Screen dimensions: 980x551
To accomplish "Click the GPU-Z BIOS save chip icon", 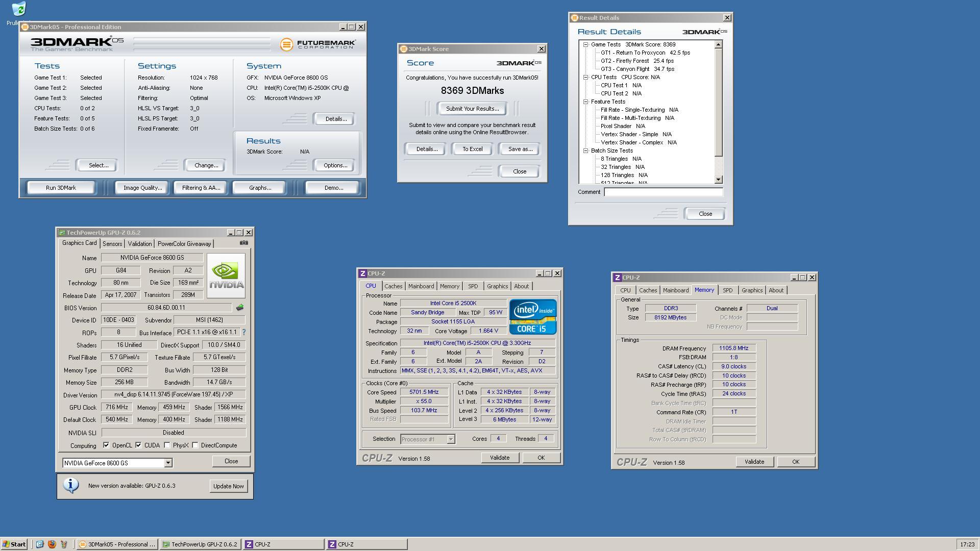I will pos(240,308).
